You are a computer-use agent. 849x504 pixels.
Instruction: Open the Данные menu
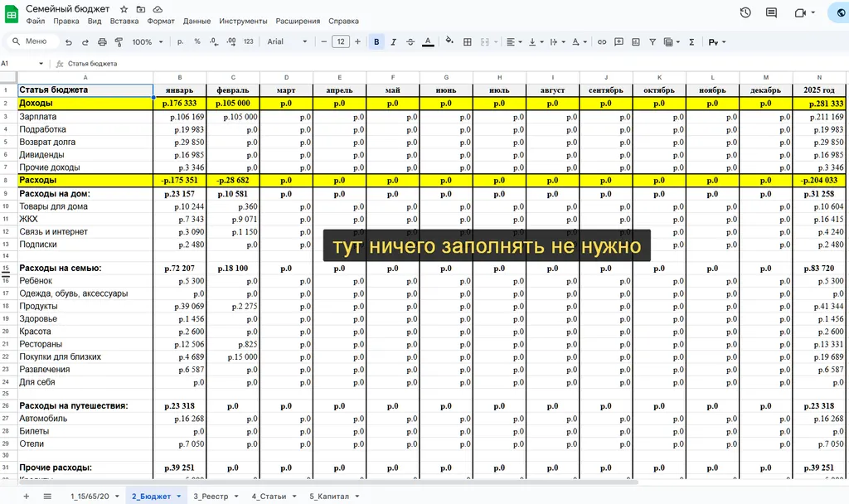point(196,21)
